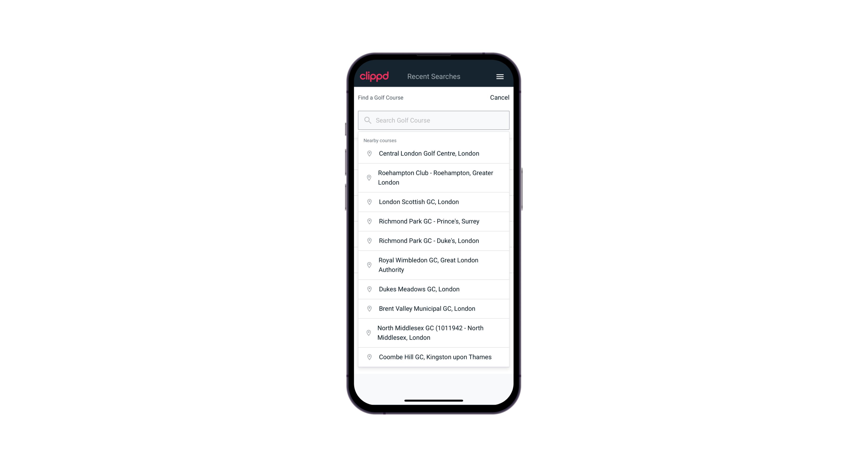The width and height of the screenshot is (868, 467).
Task: Click location pin icon for Coombe Hill GC
Action: click(x=368, y=357)
